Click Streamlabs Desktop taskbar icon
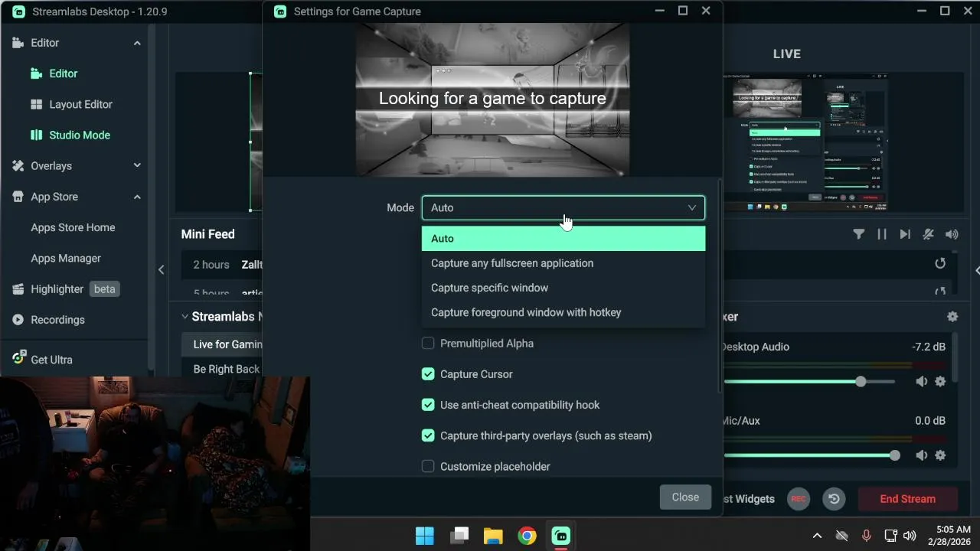 coord(561,536)
